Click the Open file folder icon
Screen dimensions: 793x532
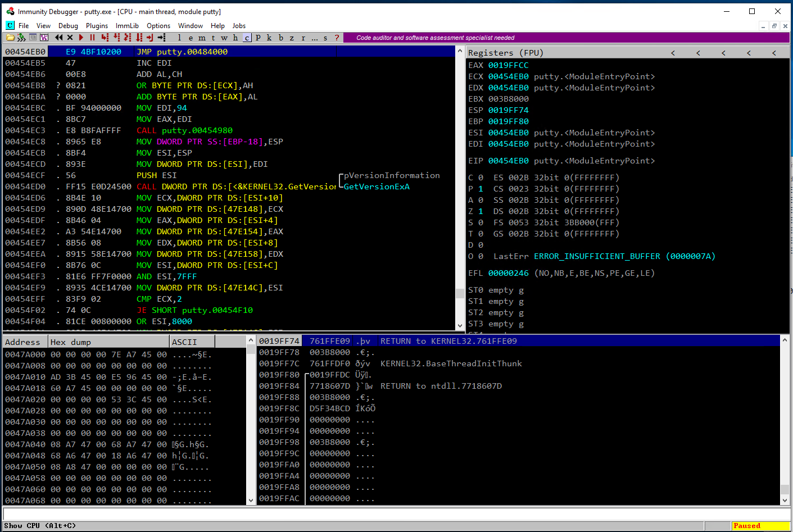coord(10,38)
